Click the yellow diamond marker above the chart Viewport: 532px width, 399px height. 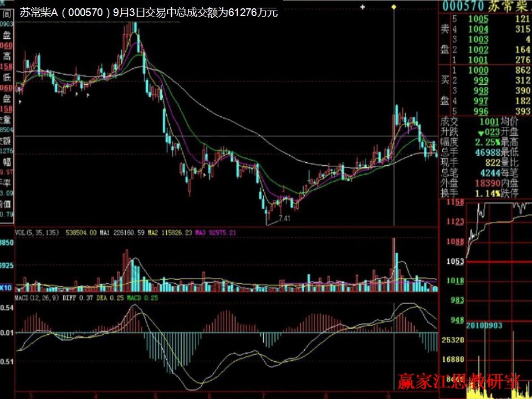[x=393, y=7]
